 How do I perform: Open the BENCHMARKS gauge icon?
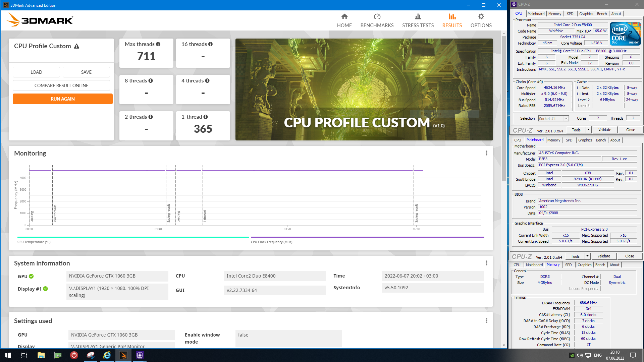point(377,17)
